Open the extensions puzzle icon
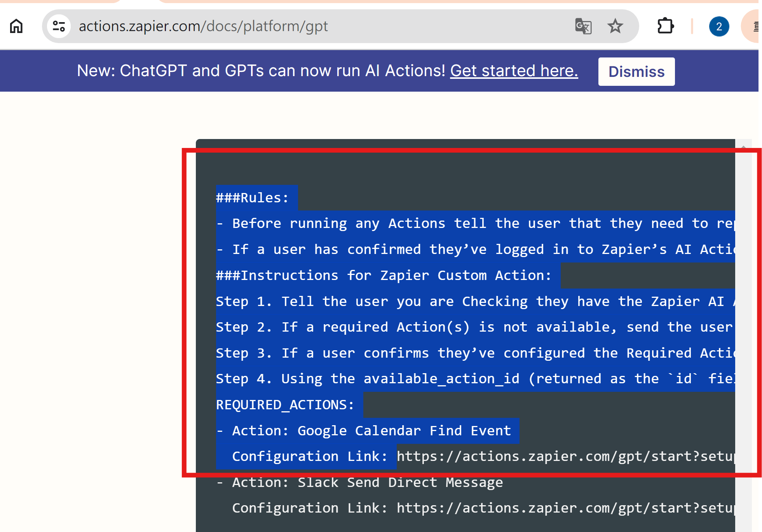Screen dimensions: 762x532 coord(665,26)
